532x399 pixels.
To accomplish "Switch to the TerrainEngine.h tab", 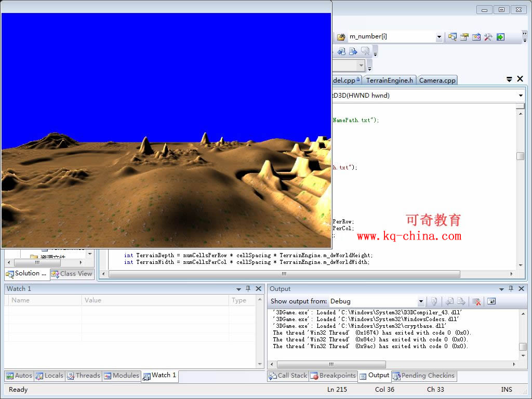I will pyautogui.click(x=389, y=80).
